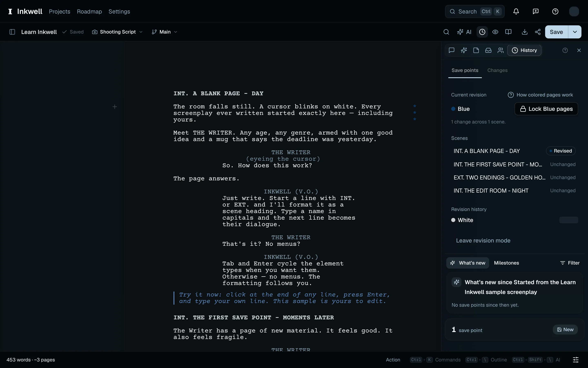Click the Blue revision color dot
The height and width of the screenshot is (368, 588).
[x=453, y=109]
